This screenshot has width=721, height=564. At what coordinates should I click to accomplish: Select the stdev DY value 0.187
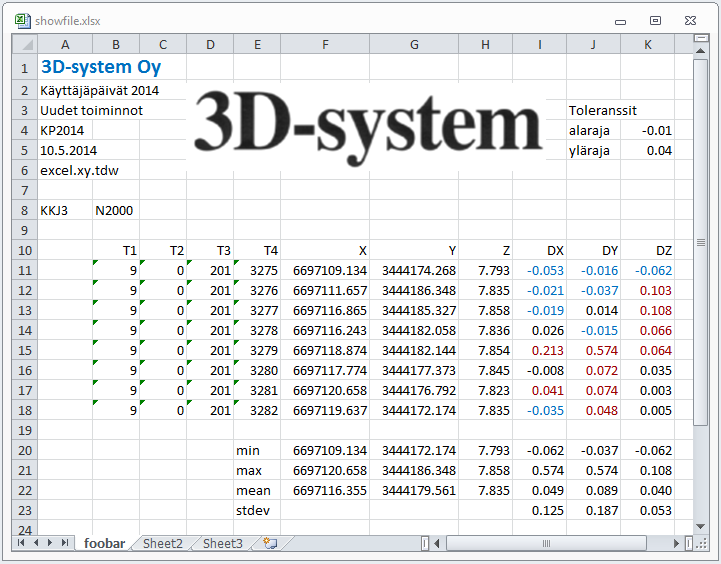[x=594, y=510]
